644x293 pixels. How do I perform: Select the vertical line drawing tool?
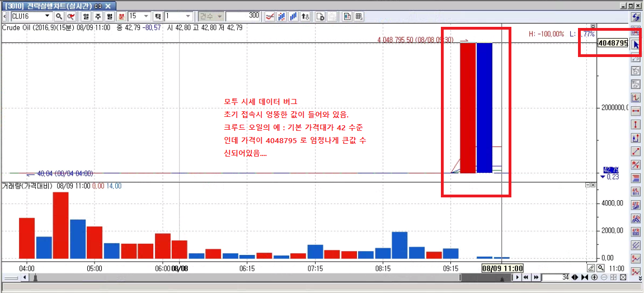coord(636,124)
